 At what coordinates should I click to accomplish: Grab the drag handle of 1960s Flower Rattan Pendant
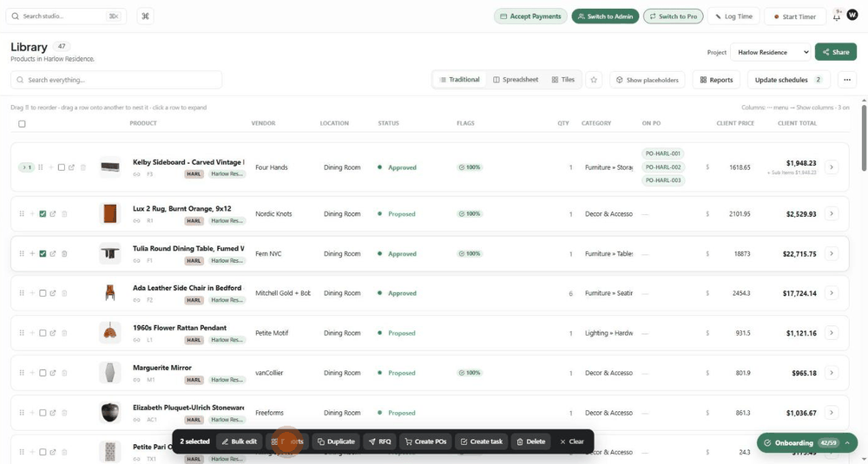(x=22, y=333)
